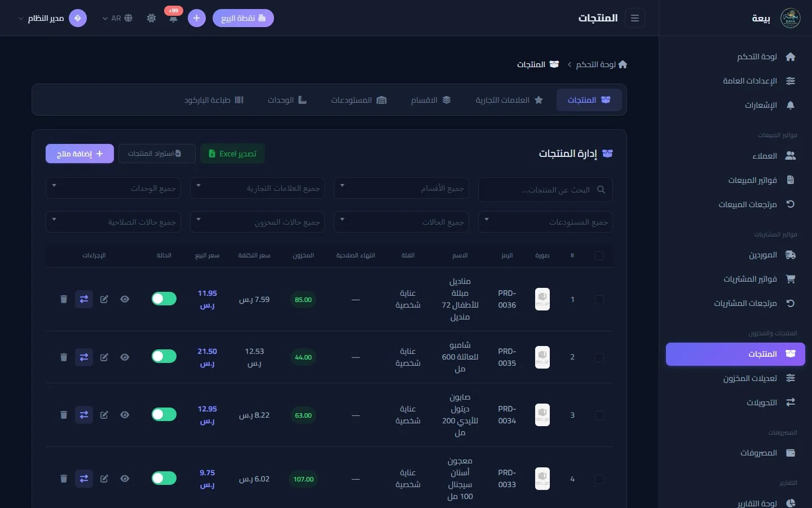Switch to الاقسام tab
This screenshot has height=508, width=812.
(x=431, y=100)
